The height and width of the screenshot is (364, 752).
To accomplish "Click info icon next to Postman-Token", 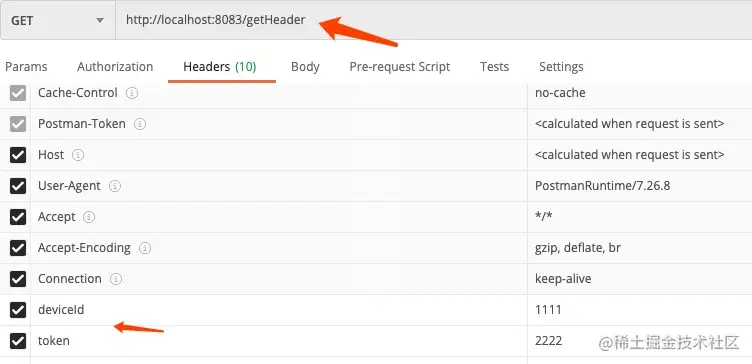I will click(140, 124).
